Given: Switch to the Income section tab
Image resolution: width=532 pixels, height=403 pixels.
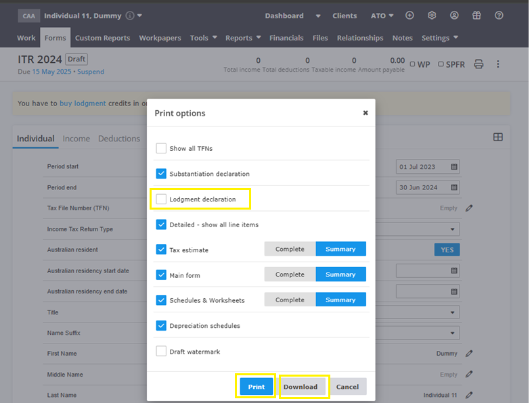Looking at the screenshot, I should pos(76,139).
